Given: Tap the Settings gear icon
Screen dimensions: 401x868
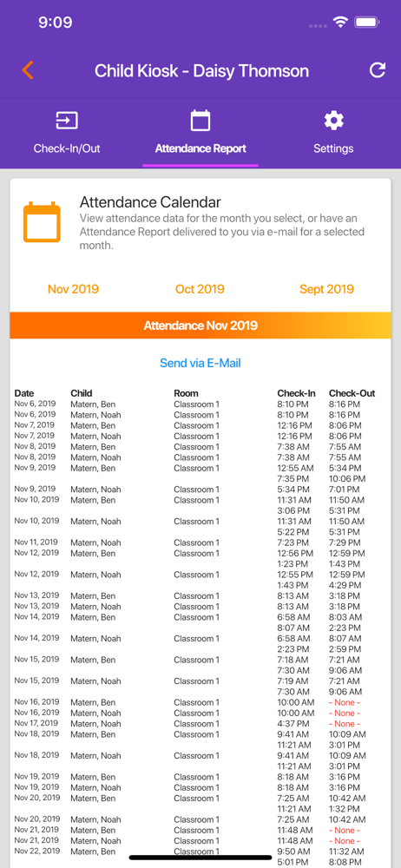Looking at the screenshot, I should click(333, 120).
